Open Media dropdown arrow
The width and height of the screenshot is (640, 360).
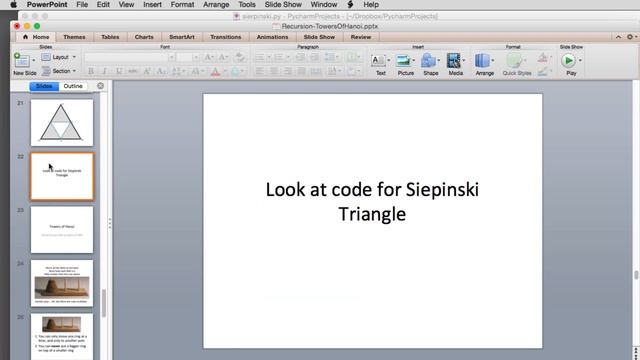[463, 60]
